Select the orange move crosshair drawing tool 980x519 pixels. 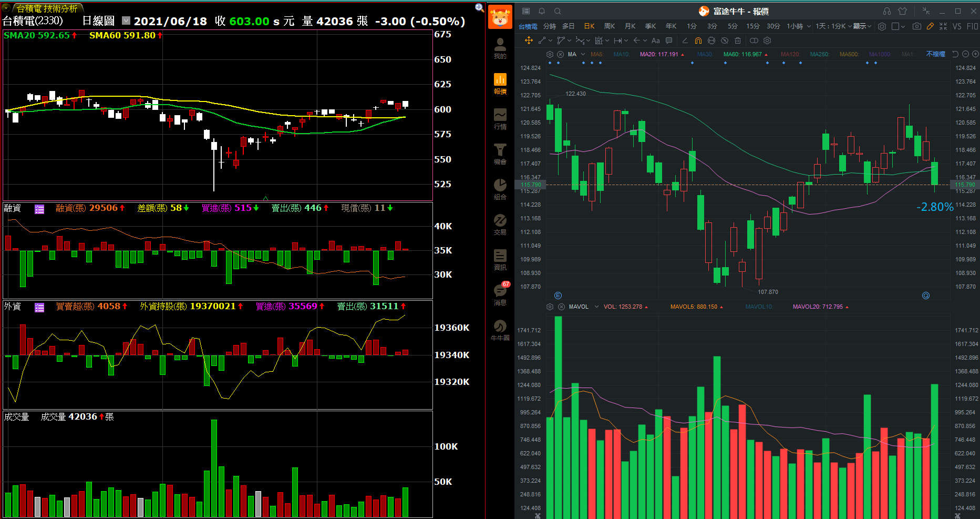(529, 40)
